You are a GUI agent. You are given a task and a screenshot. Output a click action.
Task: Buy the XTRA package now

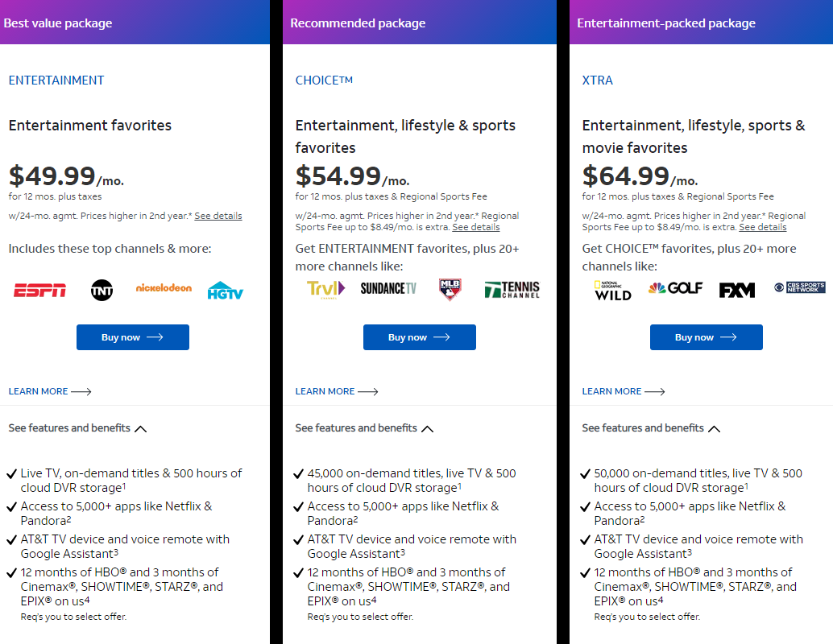click(x=707, y=337)
